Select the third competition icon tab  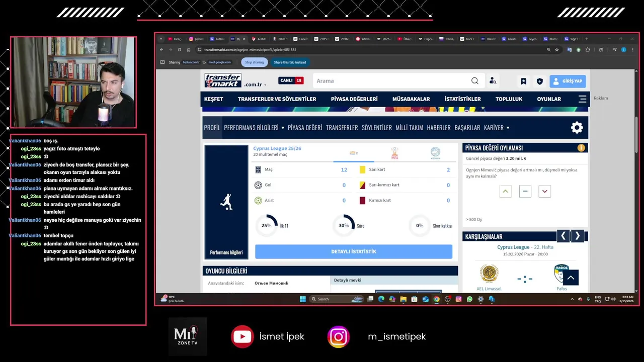(435, 152)
